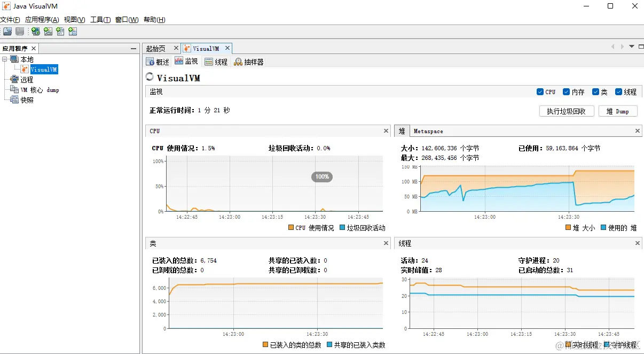Uncheck the 线程 threads checkbox
Screen dimensions: 644x354
619,92
